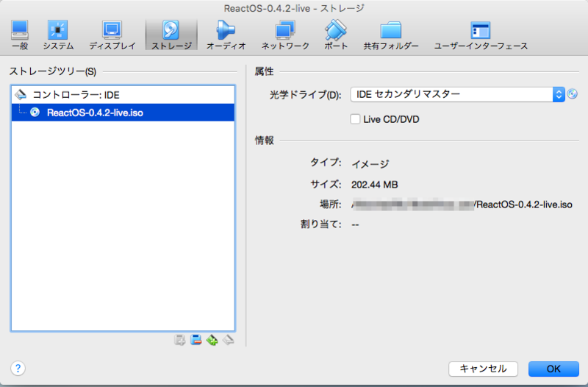588x387 pixels.
Task: Open the 一般 (General) settings pane
Action: tap(20, 35)
